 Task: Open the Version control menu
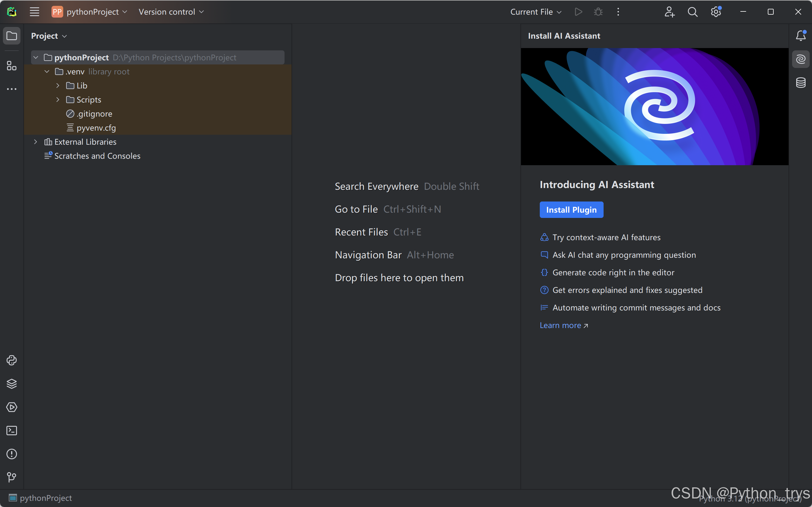(x=171, y=12)
